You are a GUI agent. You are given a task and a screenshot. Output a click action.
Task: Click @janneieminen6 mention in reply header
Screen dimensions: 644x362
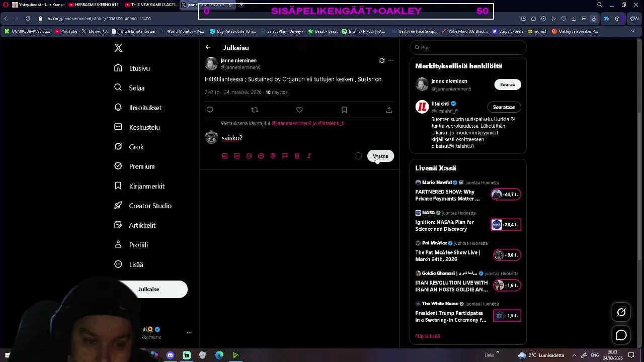[x=291, y=123]
